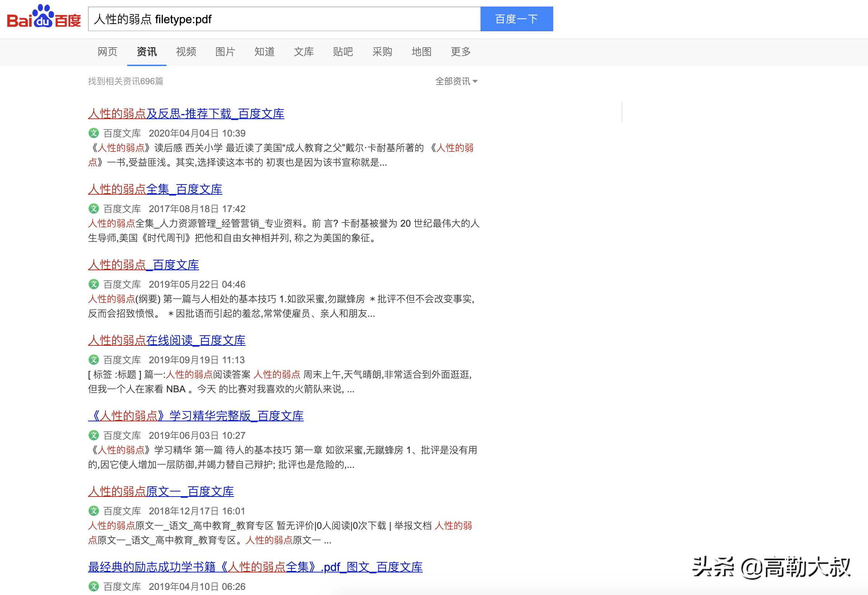Switch to the 网页 tab

pos(108,52)
